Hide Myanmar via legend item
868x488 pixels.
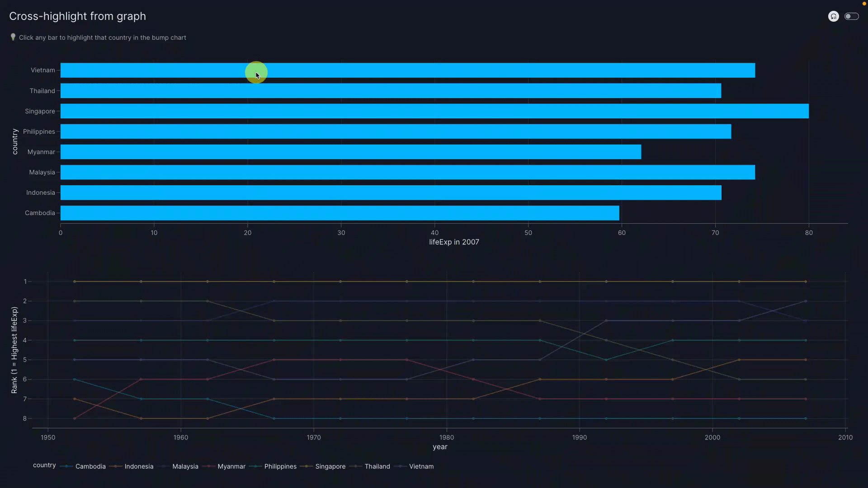231,466
